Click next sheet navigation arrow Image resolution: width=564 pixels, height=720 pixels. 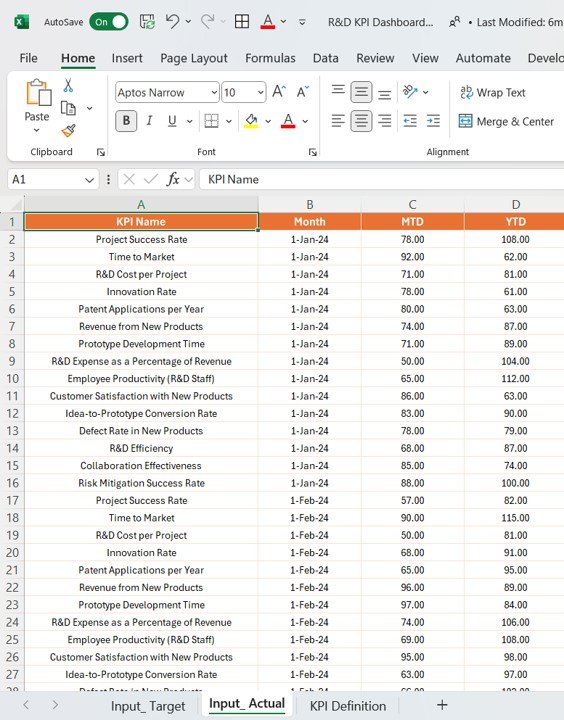coord(55,705)
